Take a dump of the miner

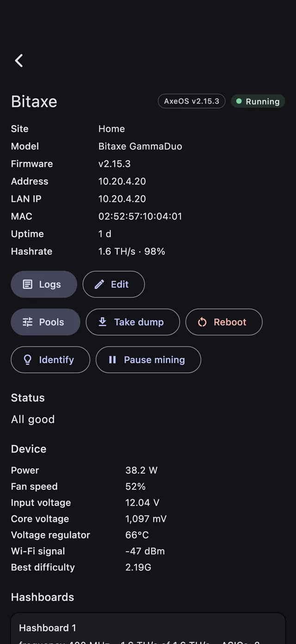point(133,322)
